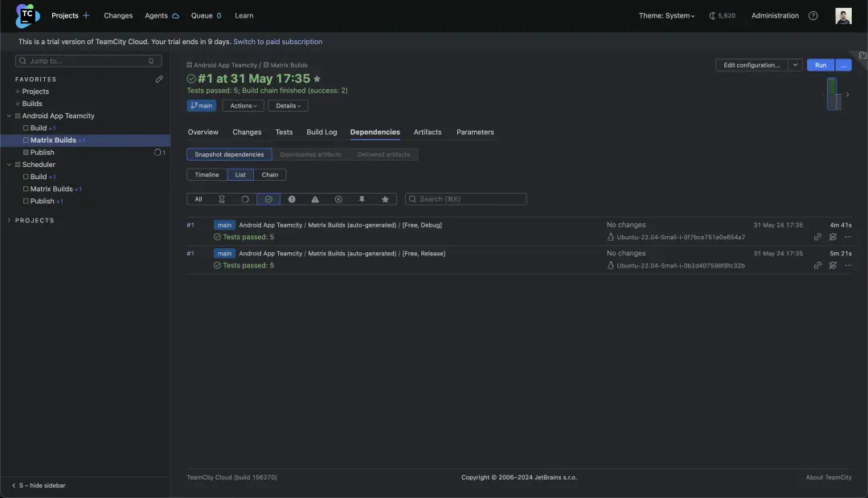Switch to the Changes build tab
This screenshot has height=498, width=868.
pos(247,133)
